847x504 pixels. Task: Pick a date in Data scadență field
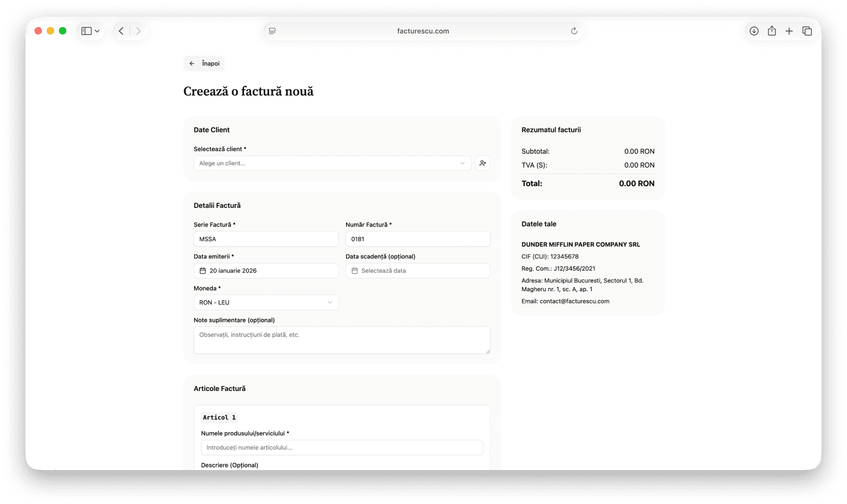(418, 271)
